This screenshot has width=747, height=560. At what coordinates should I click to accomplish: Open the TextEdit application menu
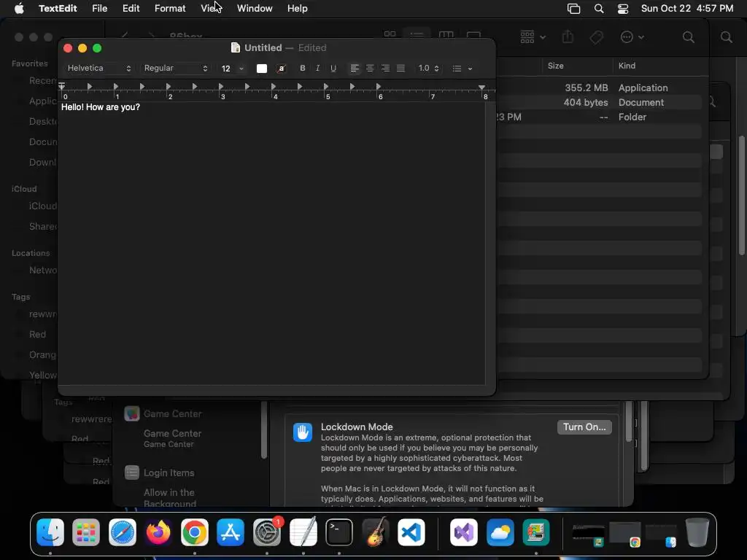coord(58,9)
